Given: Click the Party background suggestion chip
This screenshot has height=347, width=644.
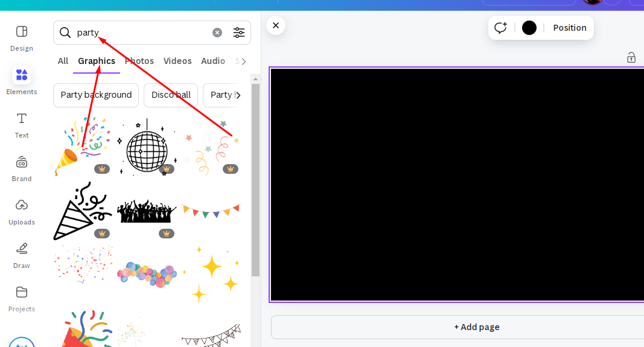Looking at the screenshot, I should tap(96, 95).
